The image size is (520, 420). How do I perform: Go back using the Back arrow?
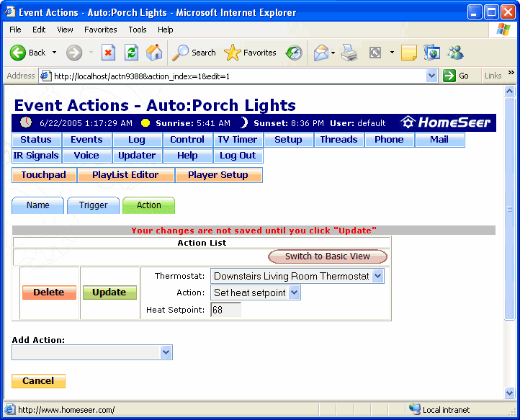[18, 53]
